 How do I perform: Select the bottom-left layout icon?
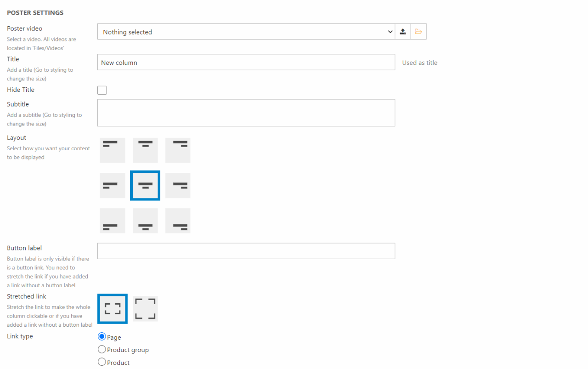(x=112, y=221)
